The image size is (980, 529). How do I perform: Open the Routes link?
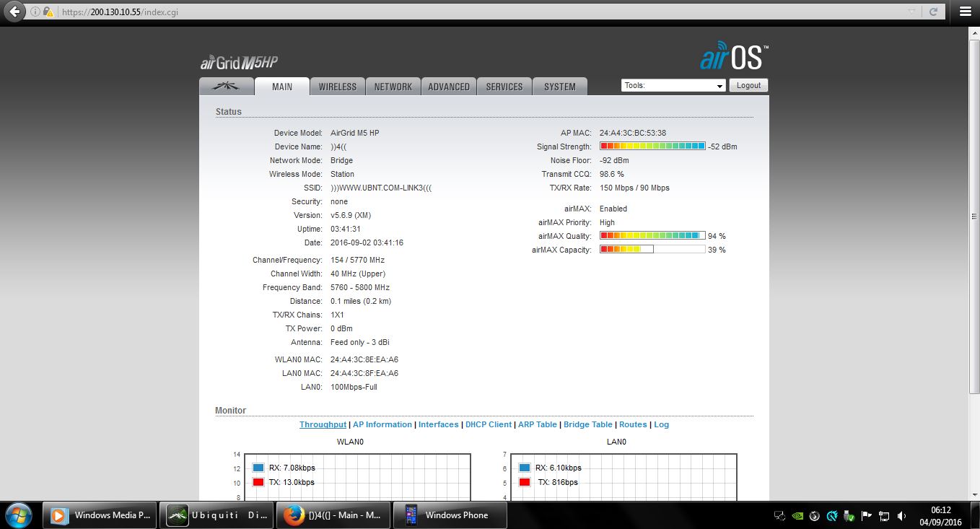[633, 424]
